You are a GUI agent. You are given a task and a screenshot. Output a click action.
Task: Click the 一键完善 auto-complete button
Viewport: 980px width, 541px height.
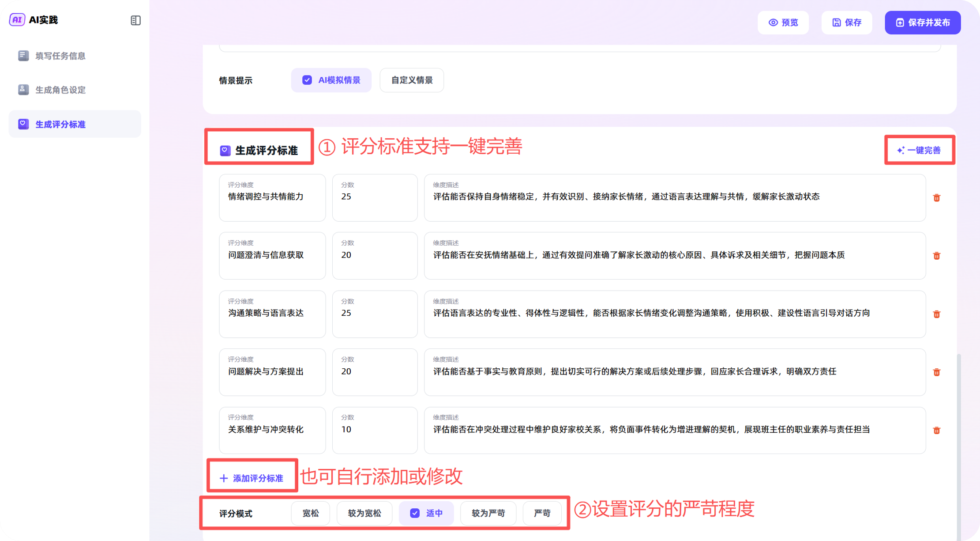pyautogui.click(x=919, y=150)
